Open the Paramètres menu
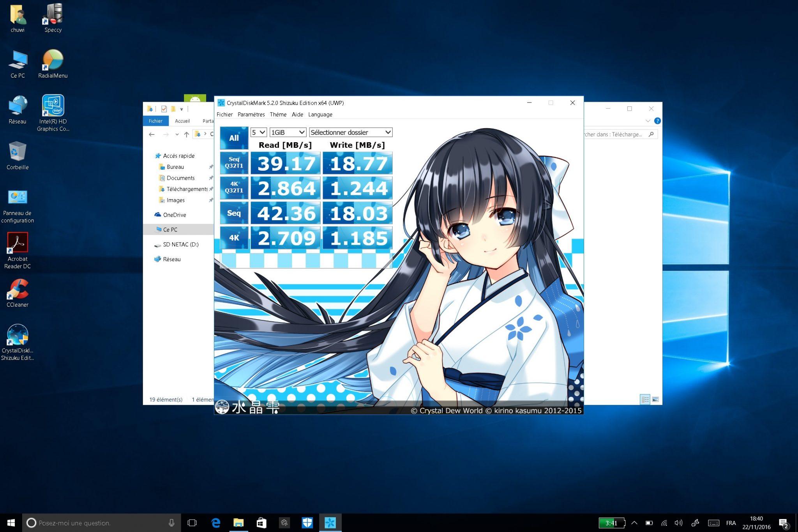Viewport: 798px width, 532px height. tap(251, 115)
